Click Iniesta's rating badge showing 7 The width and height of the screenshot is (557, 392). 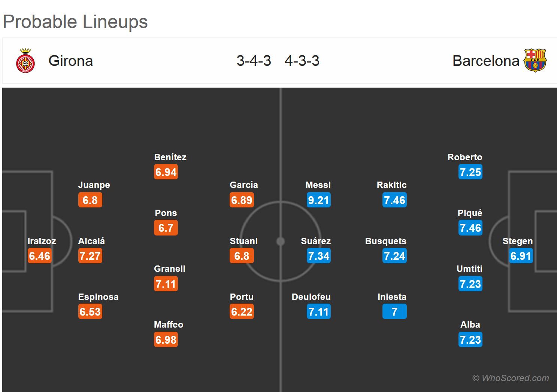394,312
